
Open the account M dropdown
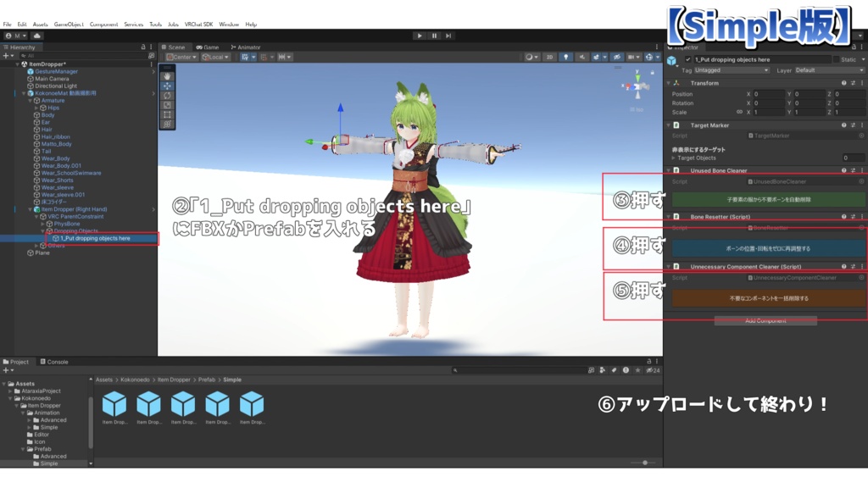[15, 36]
